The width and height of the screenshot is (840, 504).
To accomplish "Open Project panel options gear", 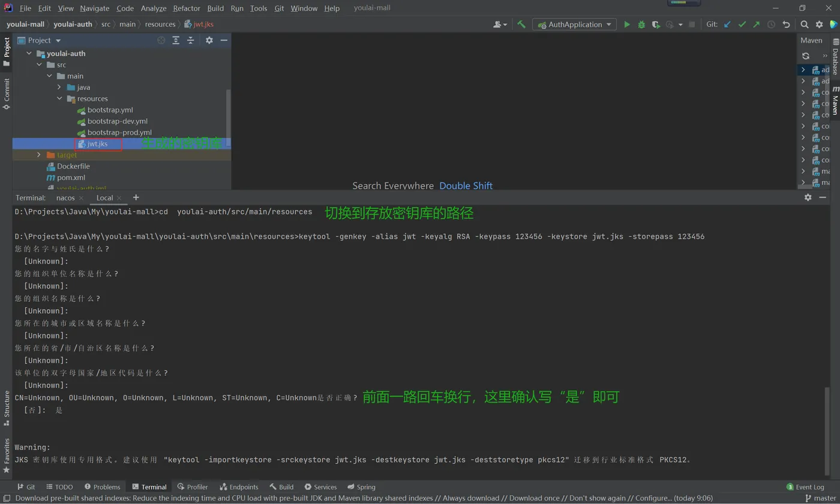I will coord(209,40).
